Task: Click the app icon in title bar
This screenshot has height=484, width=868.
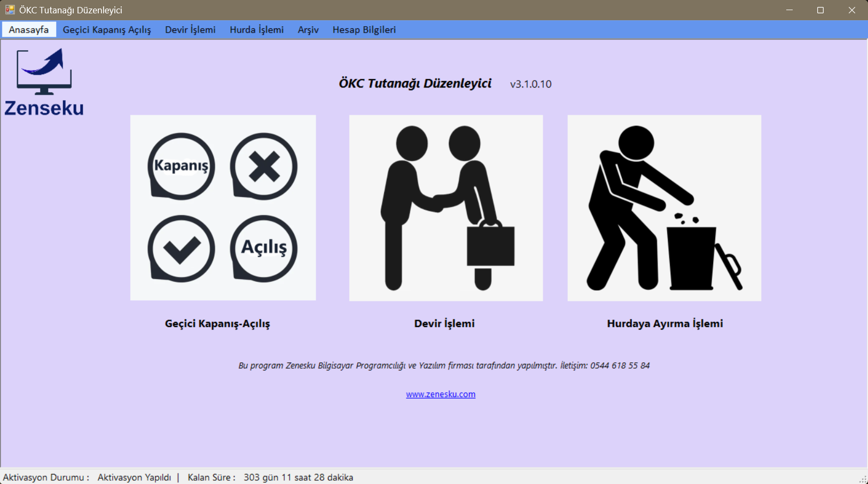Action: pos(10,10)
